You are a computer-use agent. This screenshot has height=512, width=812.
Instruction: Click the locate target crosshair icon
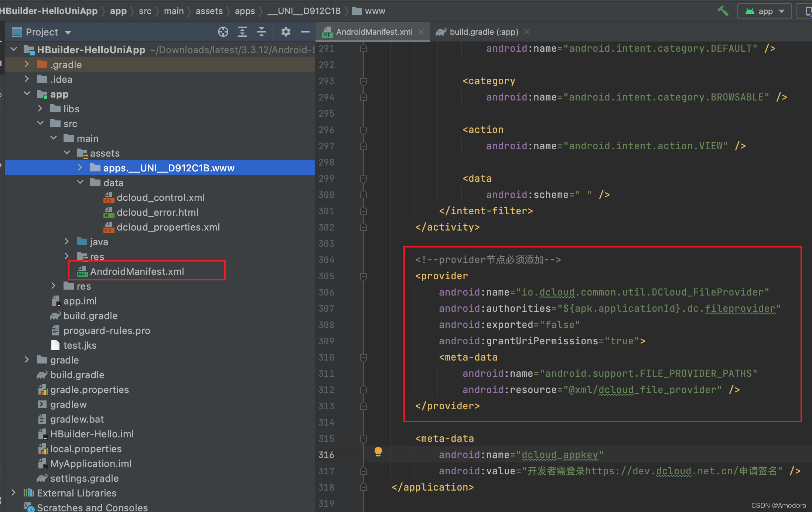click(x=223, y=32)
